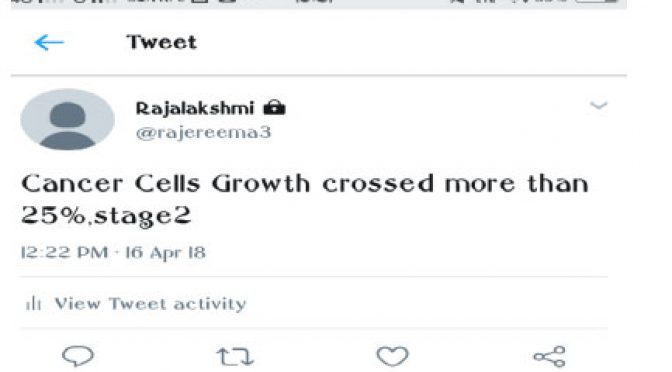Go back with the blue arrow

(49, 43)
